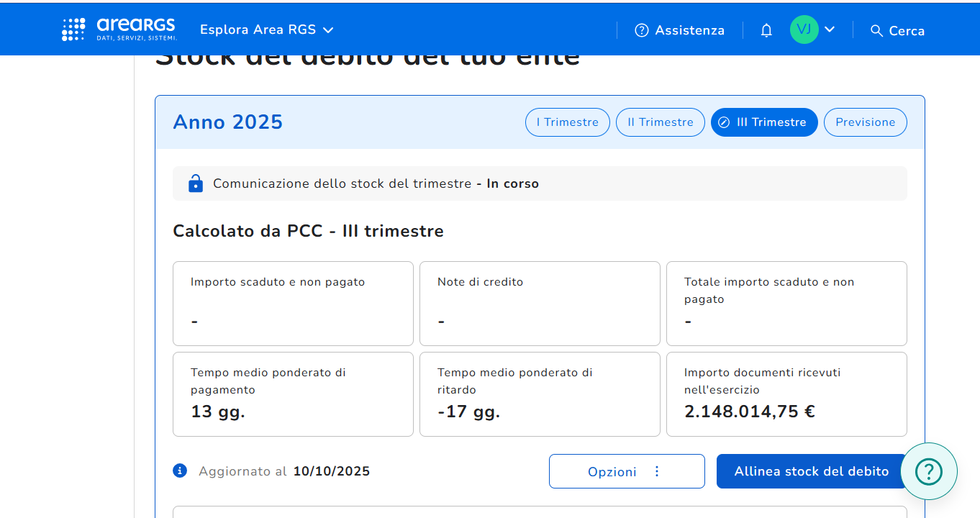Click the three-dot icon in Opzioni
The image size is (980, 518).
click(656, 471)
